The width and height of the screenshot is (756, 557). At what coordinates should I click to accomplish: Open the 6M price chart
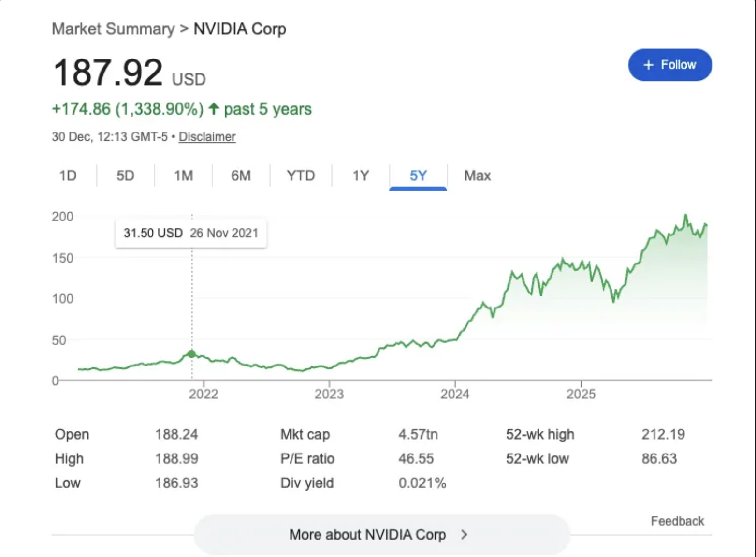tap(242, 176)
